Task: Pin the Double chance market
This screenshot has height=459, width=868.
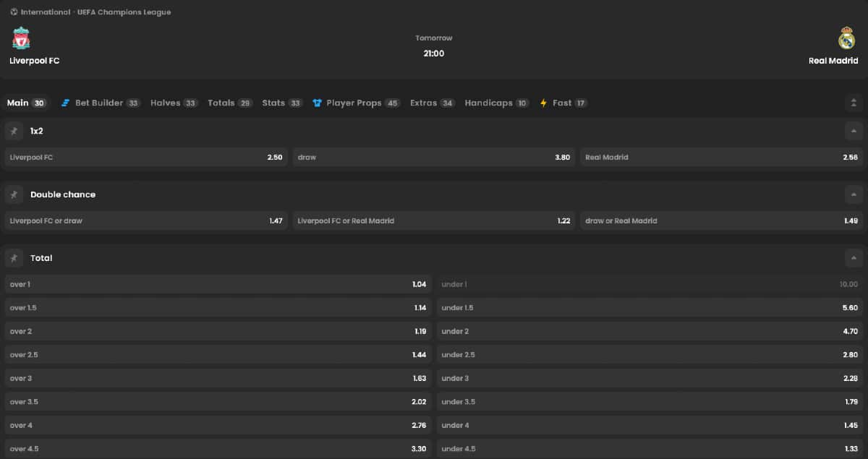Action: (x=14, y=194)
